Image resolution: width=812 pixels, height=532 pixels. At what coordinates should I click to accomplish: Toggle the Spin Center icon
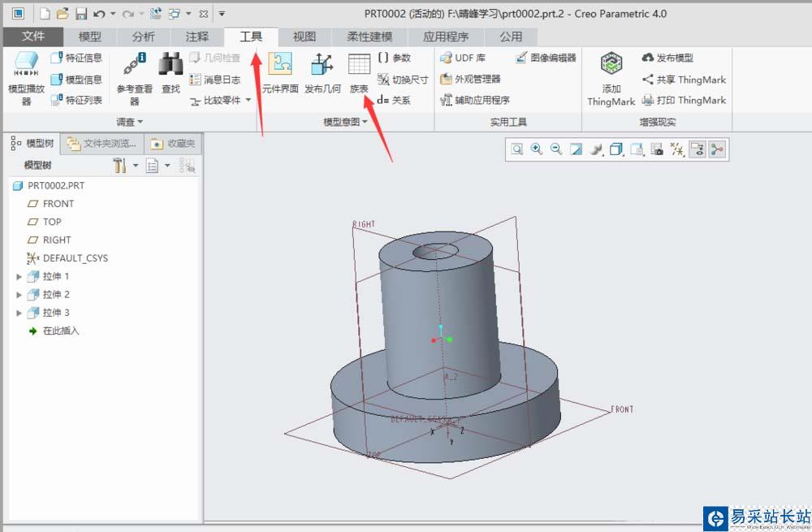(x=717, y=149)
